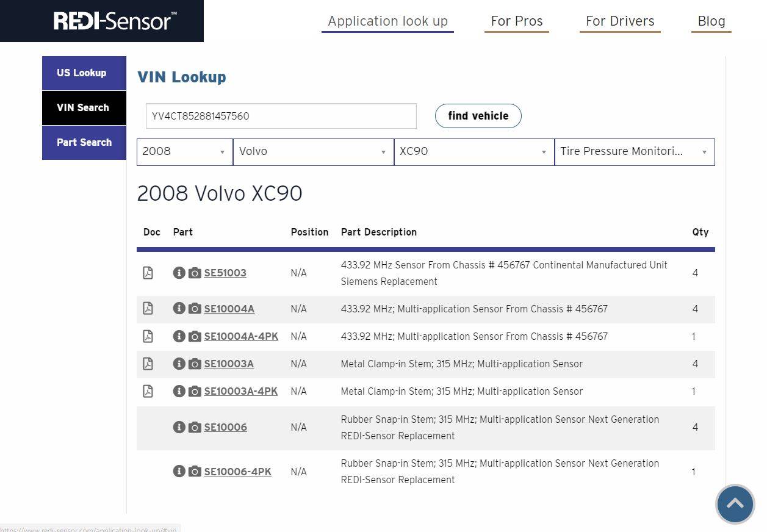This screenshot has height=532, width=767.
Task: Open the PDF document for SE10003A-4PK
Action: coord(148,391)
